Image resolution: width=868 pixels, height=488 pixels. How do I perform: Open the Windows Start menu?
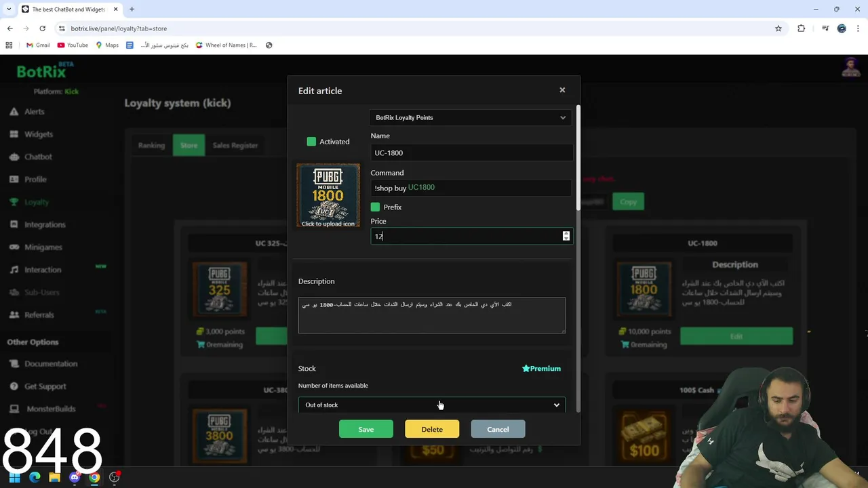tap(15, 477)
